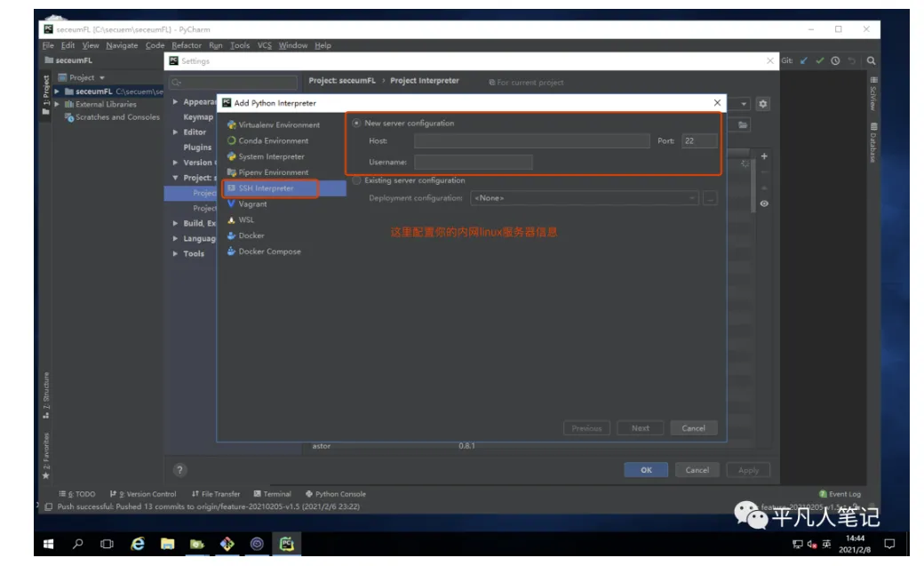Open VCS menu
Screen dimensions: 924x566
click(x=265, y=45)
